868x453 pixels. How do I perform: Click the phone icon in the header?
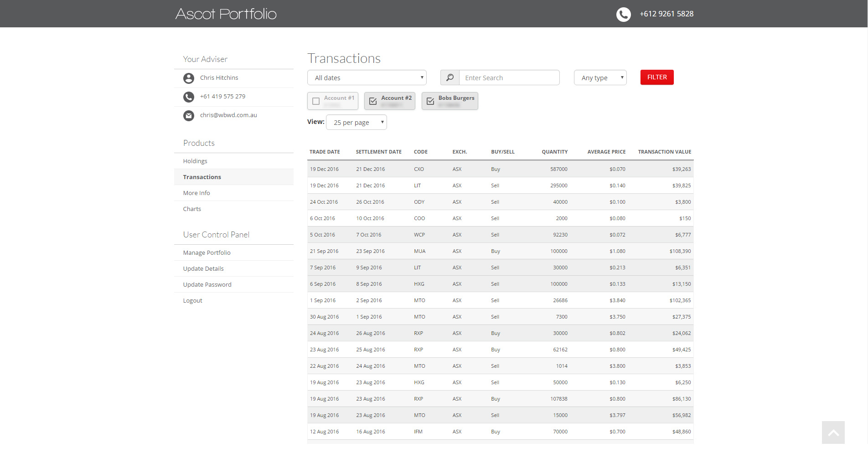click(623, 14)
